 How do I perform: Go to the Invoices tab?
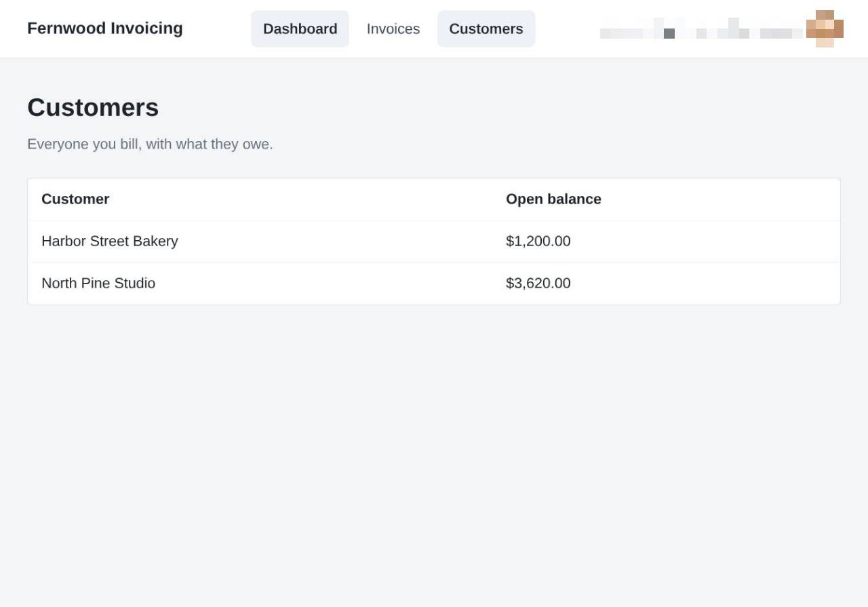[393, 28]
